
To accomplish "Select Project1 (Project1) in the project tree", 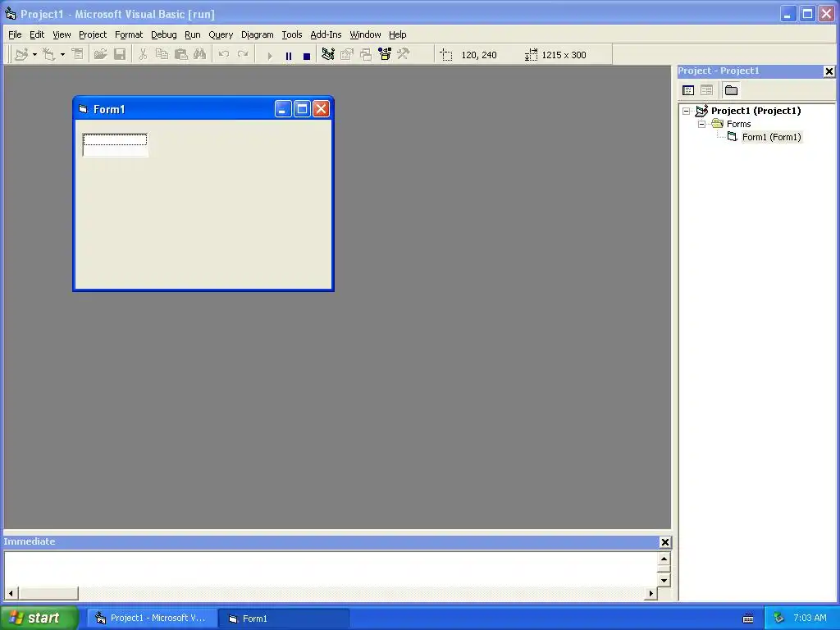I will [x=756, y=111].
